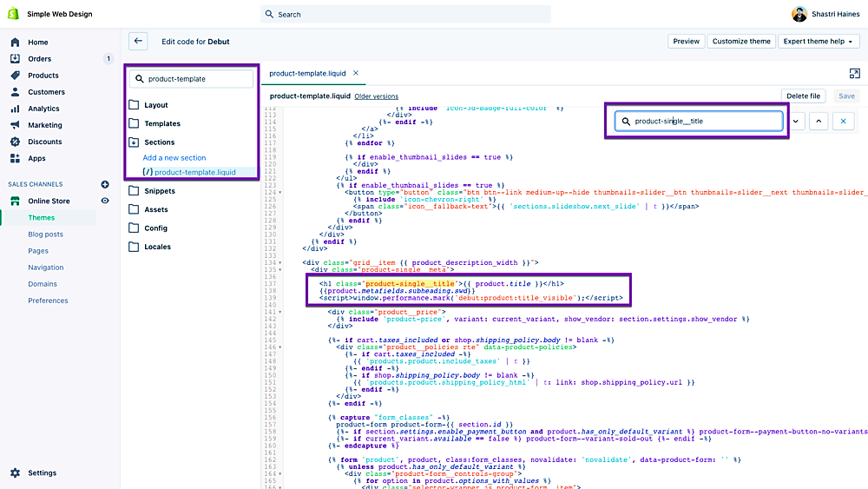Open the Discounts badge icon
This screenshot has width=868, height=489.
[15, 142]
